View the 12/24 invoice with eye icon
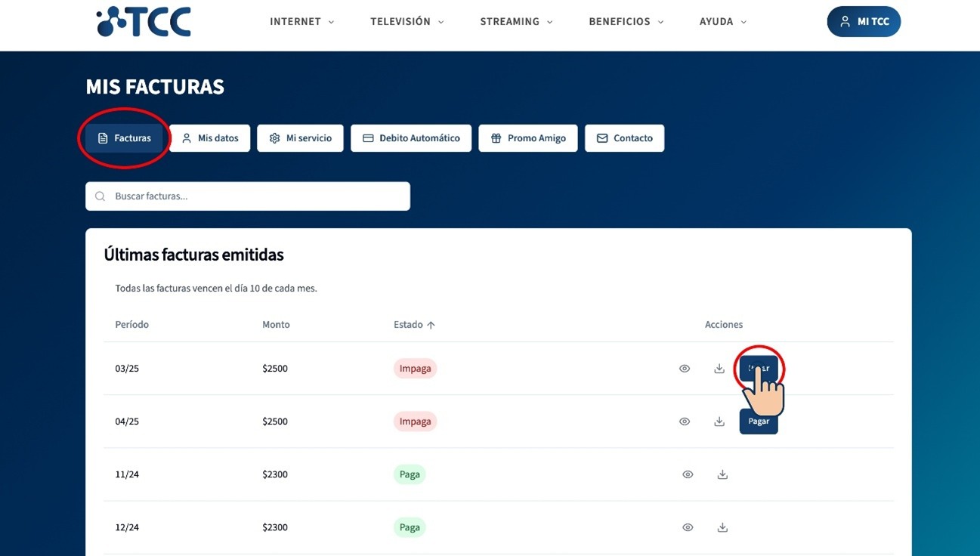 (688, 527)
